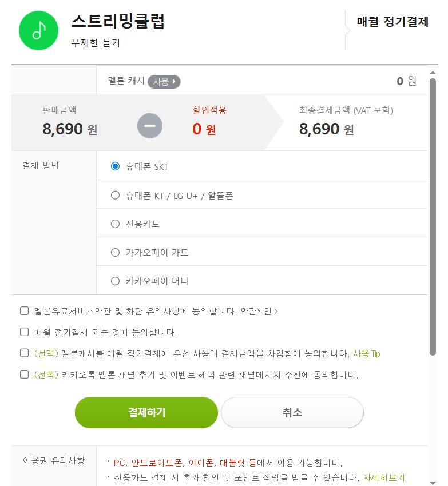Tick the 카카오톡 멜론 채널 추가 checkbox
This screenshot has width=448, height=486.
[x=24, y=375]
